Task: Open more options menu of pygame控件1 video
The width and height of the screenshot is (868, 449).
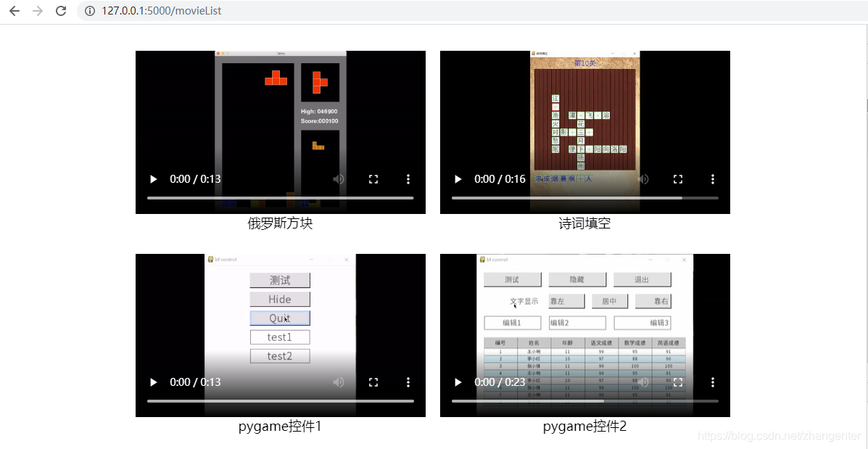Action: 408,382
